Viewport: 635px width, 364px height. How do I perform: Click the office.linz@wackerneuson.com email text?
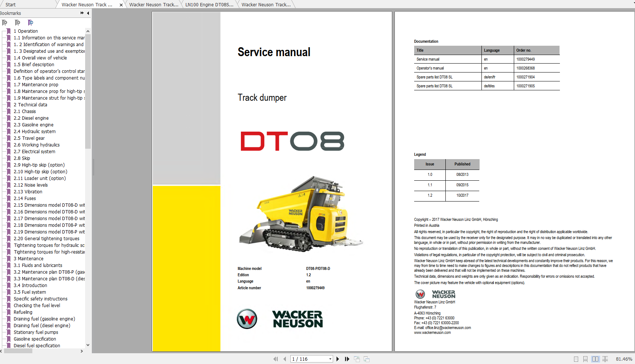448,328
